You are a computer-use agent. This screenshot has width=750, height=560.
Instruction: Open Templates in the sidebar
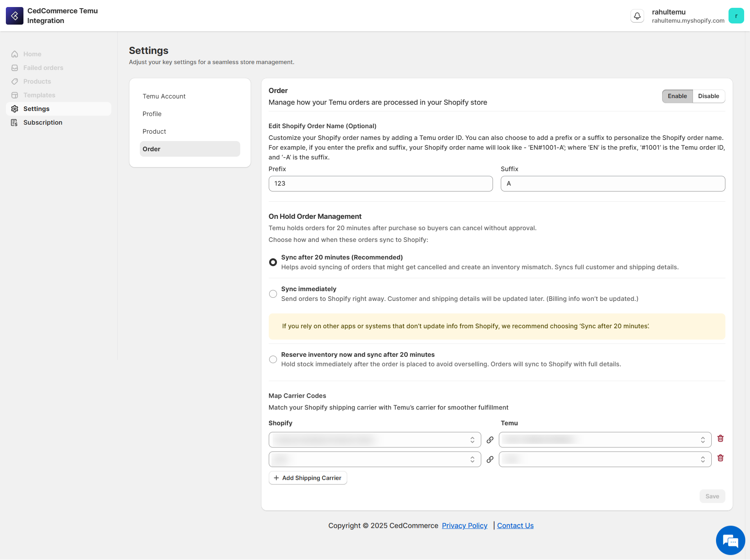pyautogui.click(x=59, y=95)
